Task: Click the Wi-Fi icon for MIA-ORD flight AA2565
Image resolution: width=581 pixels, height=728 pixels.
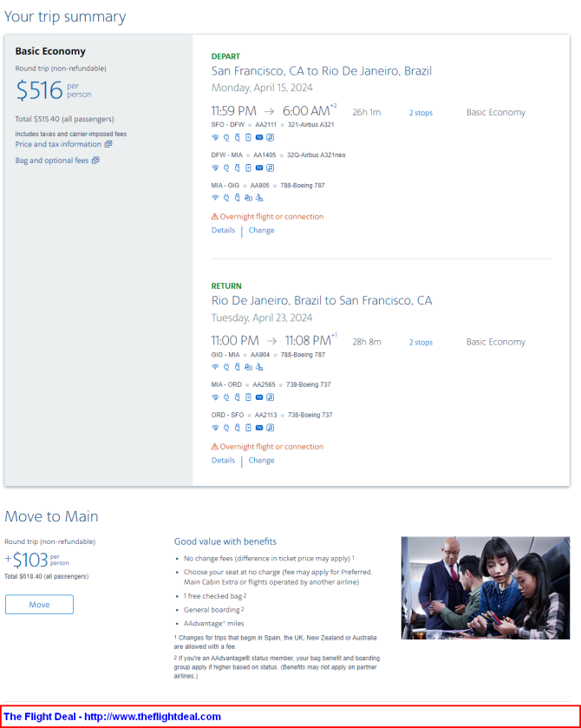Action: pyautogui.click(x=215, y=397)
